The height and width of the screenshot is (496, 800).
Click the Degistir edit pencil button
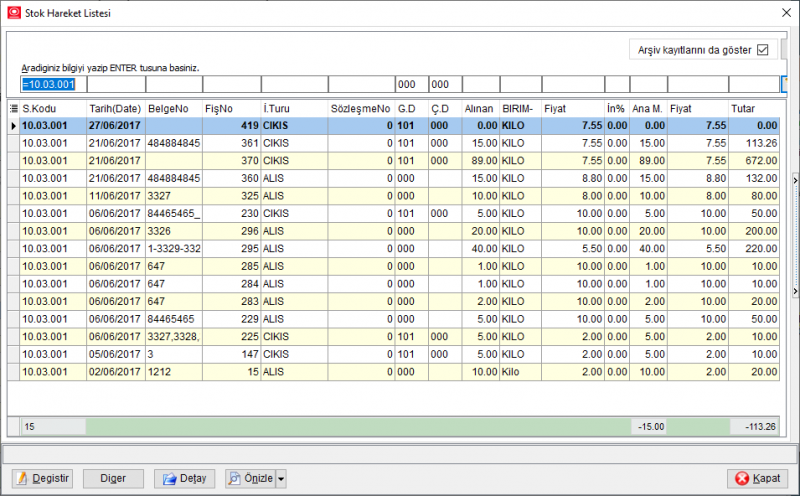[42, 478]
